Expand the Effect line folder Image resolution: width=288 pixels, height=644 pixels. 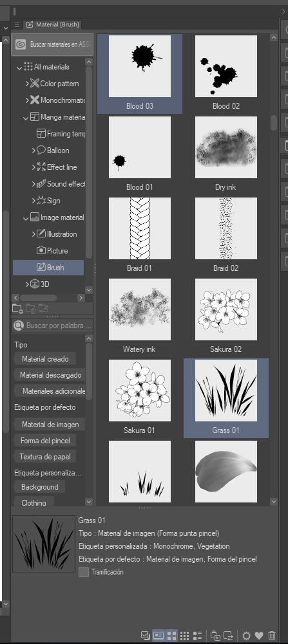(34, 167)
